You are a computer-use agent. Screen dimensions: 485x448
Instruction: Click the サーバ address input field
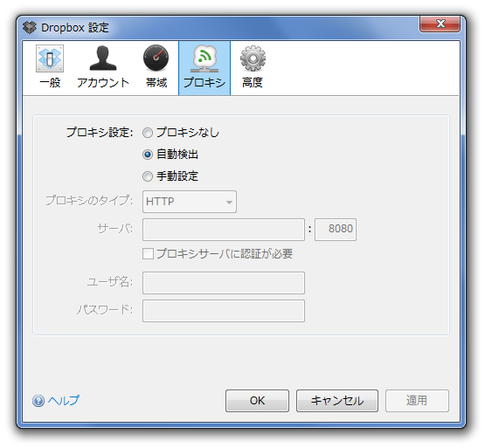coord(224,230)
